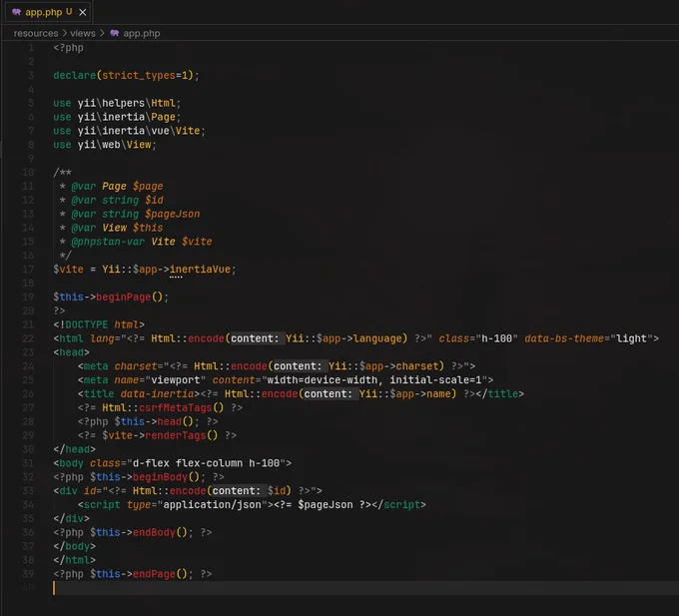Place cursor on the <?php opening tag
679x616 pixels.
pos(69,48)
